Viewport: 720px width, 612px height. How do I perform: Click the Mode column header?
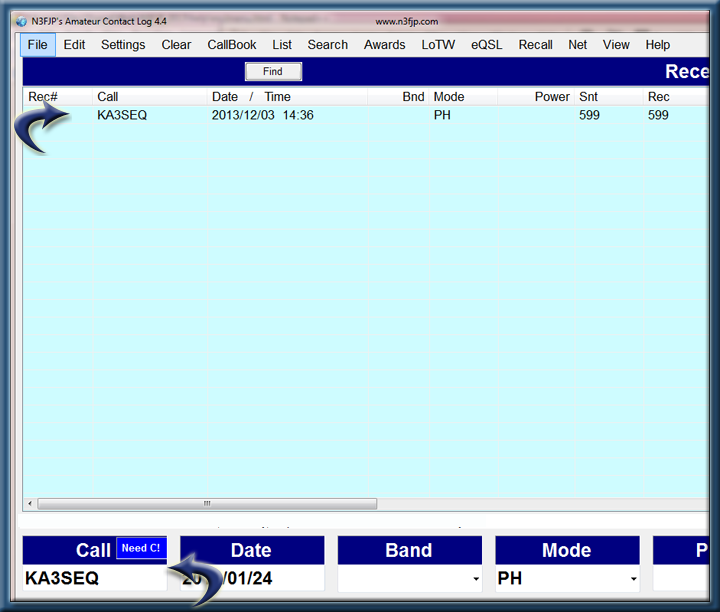(x=449, y=97)
